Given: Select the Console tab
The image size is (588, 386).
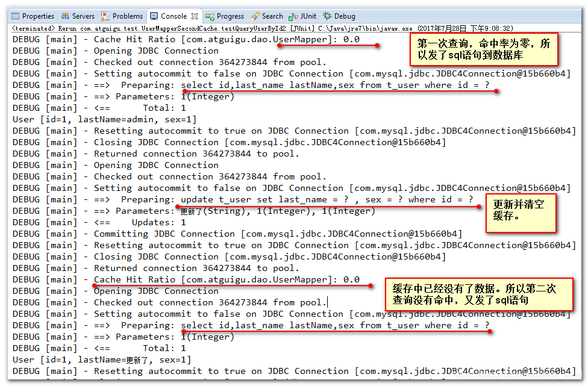Looking at the screenshot, I should [x=174, y=16].
